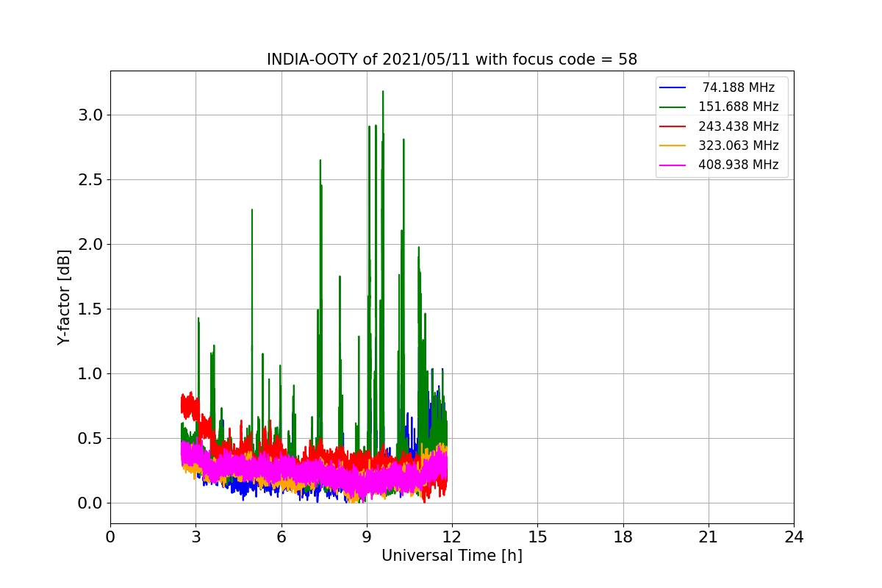The height and width of the screenshot is (588, 882).
Task: Click the magenta legend line swatch
Action: (673, 165)
